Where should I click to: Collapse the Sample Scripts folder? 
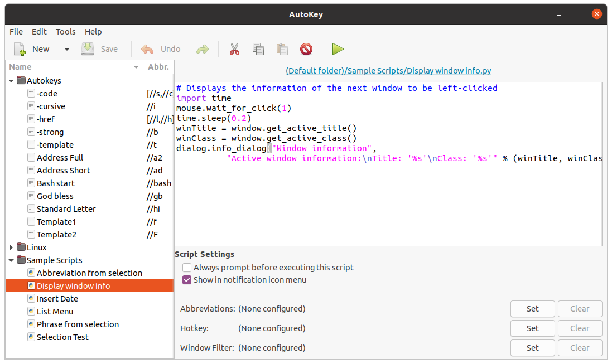click(11, 260)
